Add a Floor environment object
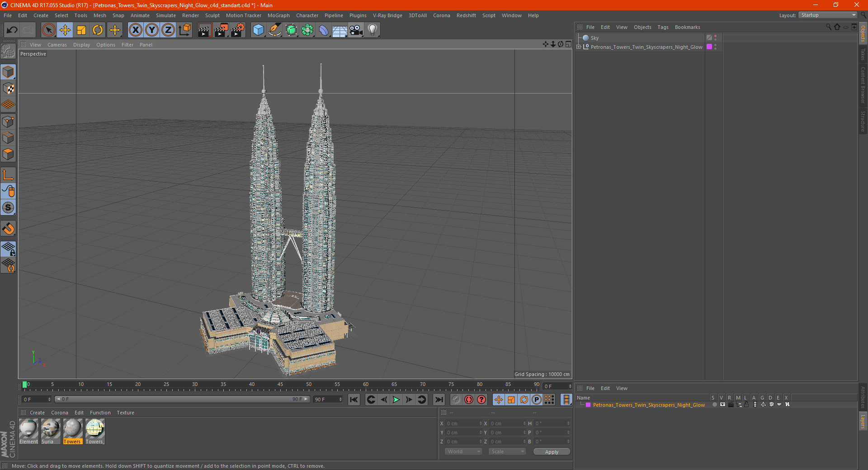 [340, 30]
